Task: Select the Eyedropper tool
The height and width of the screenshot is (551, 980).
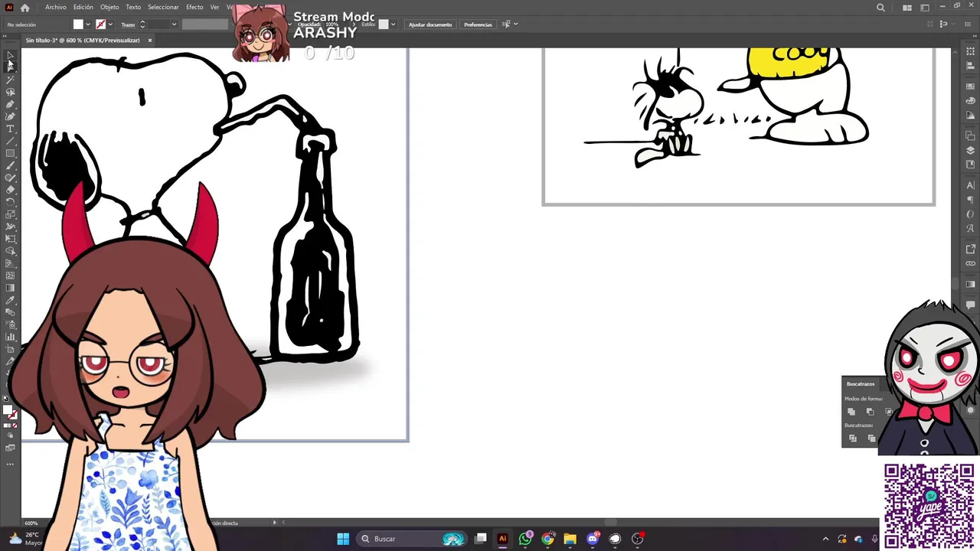Action: pyautogui.click(x=10, y=300)
